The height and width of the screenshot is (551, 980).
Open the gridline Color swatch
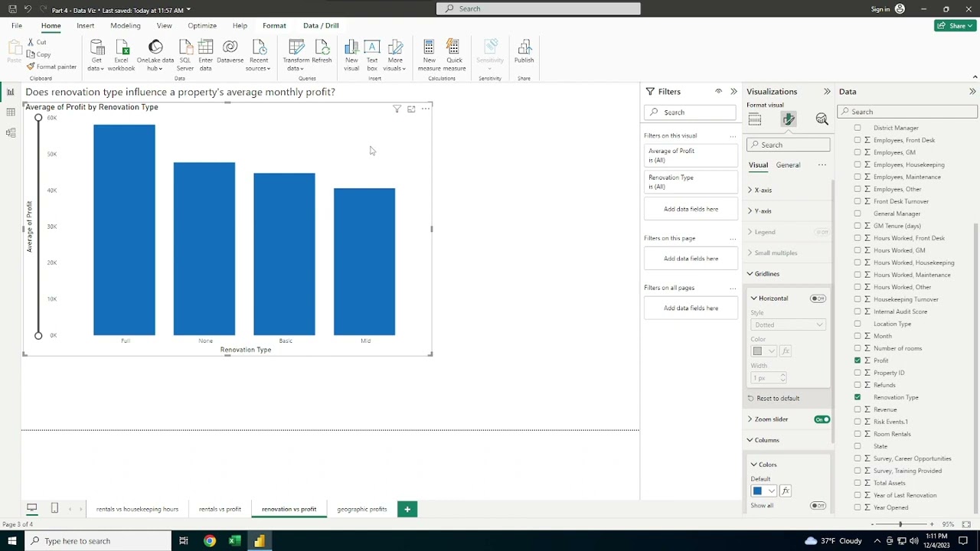point(763,350)
